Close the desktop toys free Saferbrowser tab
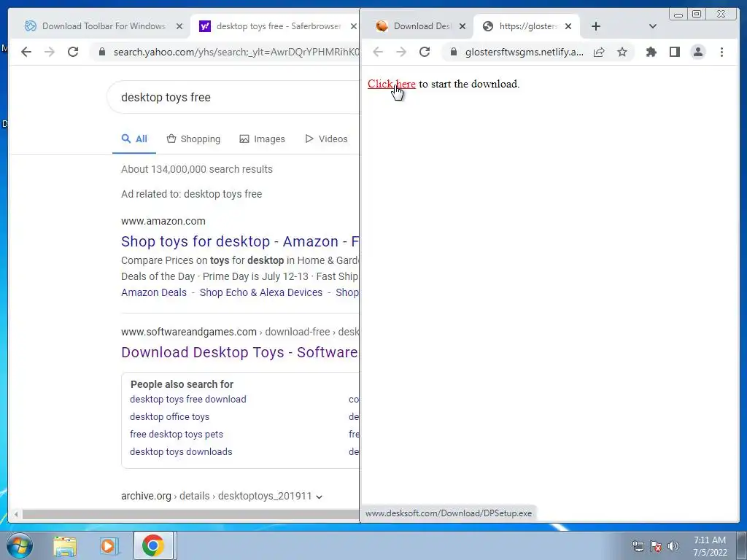Image resolution: width=747 pixels, height=560 pixels. 354,26
